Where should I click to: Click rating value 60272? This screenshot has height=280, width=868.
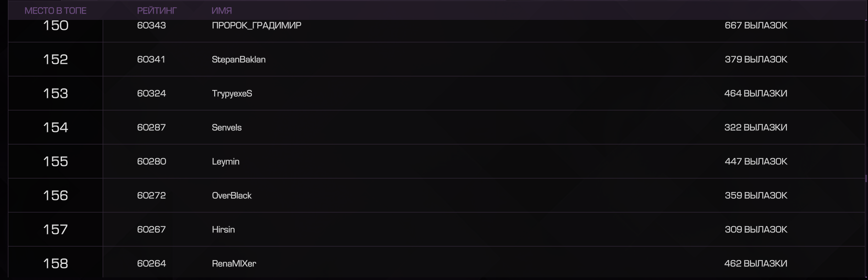pos(151,195)
